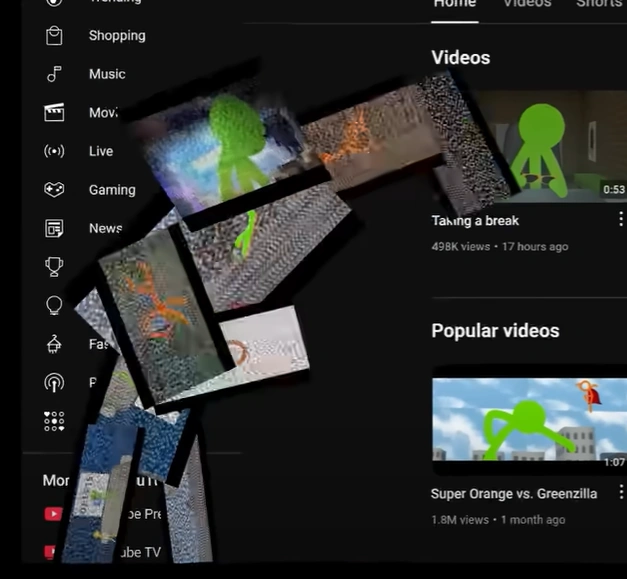Open options menu for Super Orange vs. Greenzilla
Image resolution: width=627 pixels, height=579 pixels.
pyautogui.click(x=621, y=492)
